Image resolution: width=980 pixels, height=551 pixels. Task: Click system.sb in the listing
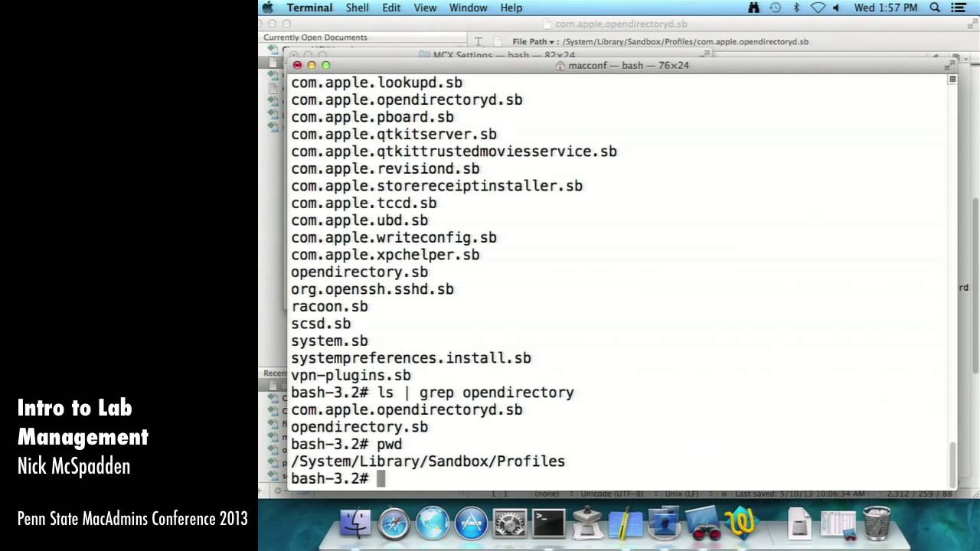[329, 341]
